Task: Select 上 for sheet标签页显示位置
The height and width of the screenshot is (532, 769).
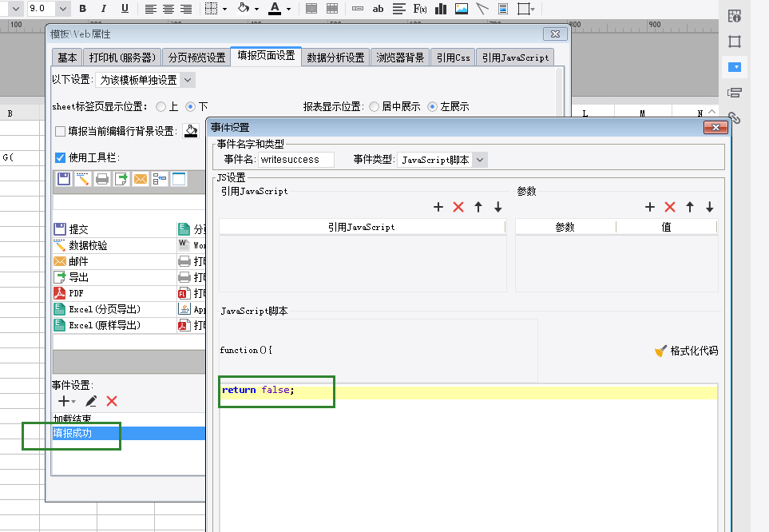Action: (161, 106)
